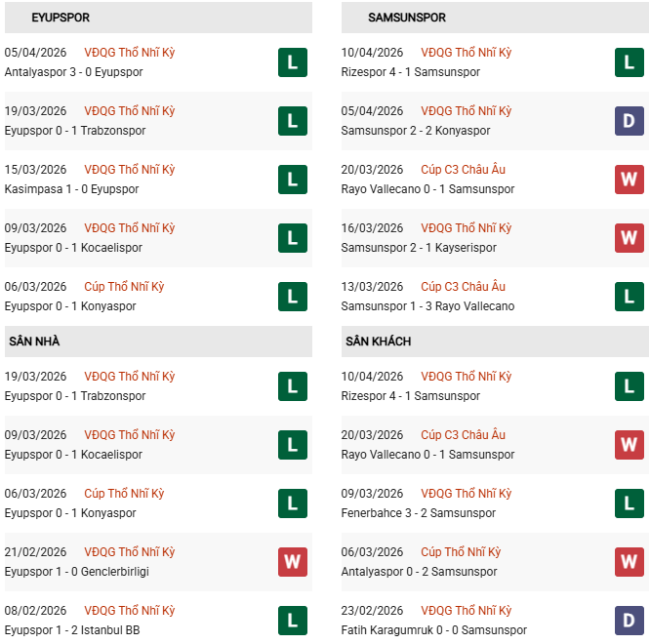Click the Samsunspor 1 - 3 Rayo Vallecano result
Image resolution: width=650 pixels, height=644 pixels.
[427, 306]
